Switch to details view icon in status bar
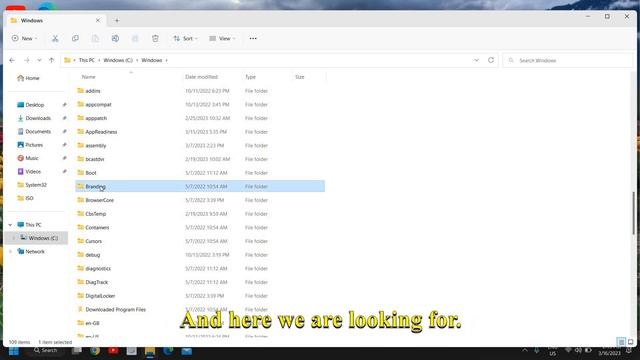This screenshot has width=640, height=360. coord(621,342)
